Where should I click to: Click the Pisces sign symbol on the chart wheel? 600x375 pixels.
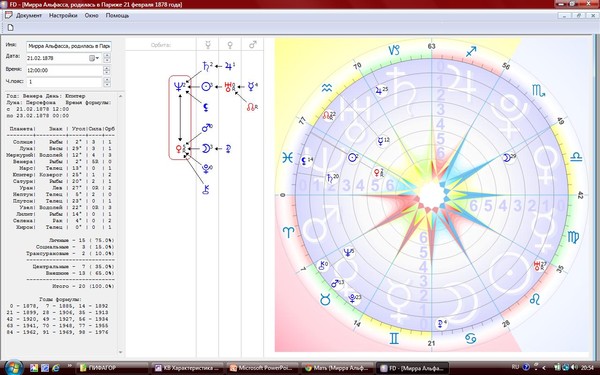click(x=287, y=158)
